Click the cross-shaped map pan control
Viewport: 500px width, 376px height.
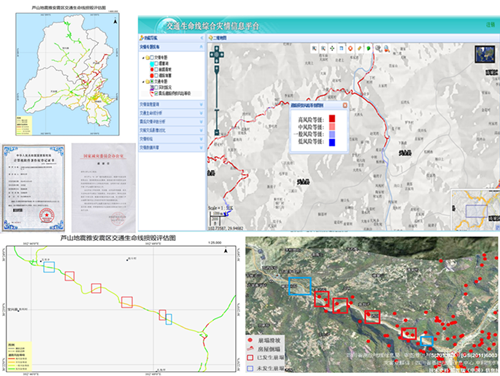click(x=217, y=55)
